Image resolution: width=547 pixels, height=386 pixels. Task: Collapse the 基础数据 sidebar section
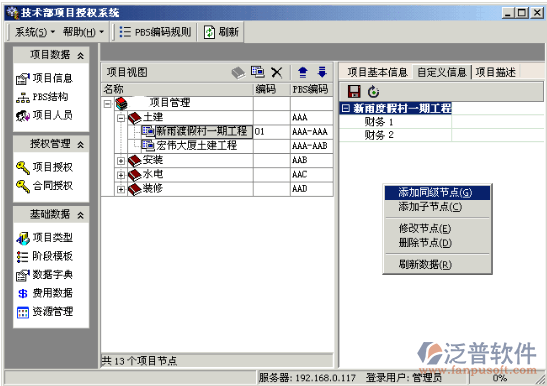point(81,215)
